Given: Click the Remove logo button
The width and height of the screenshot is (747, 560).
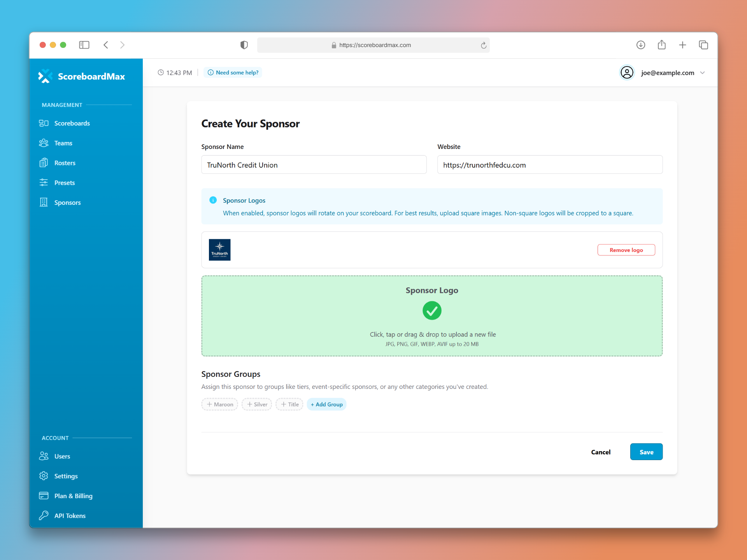Looking at the screenshot, I should [x=626, y=250].
